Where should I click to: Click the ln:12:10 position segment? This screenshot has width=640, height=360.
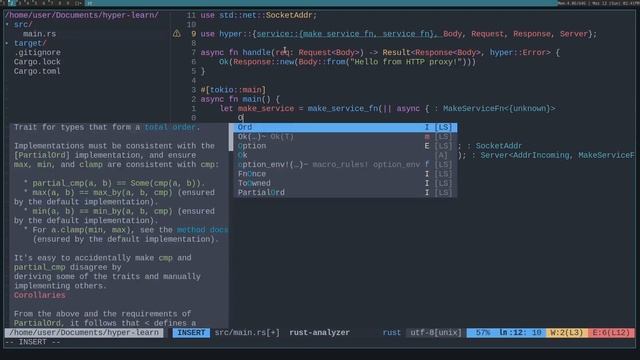[x=521, y=333]
